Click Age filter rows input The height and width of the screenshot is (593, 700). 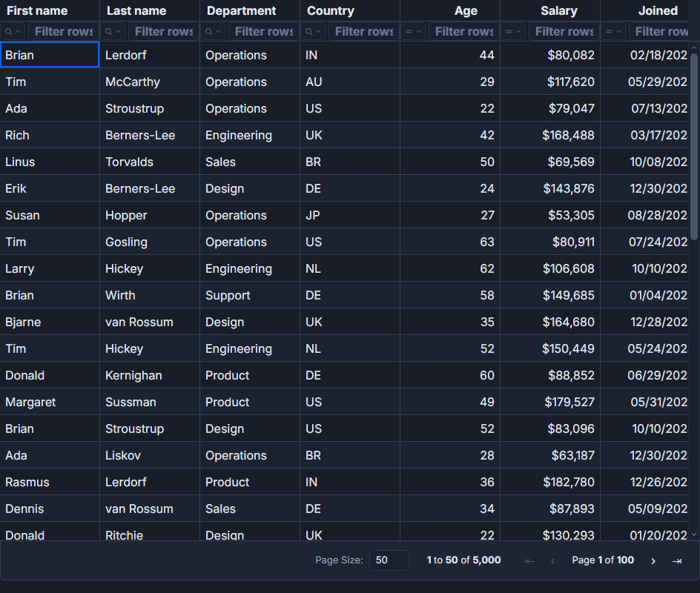pyautogui.click(x=463, y=32)
